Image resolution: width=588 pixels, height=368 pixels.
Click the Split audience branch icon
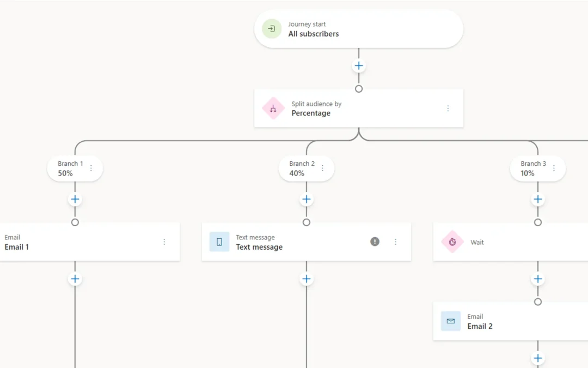point(273,108)
